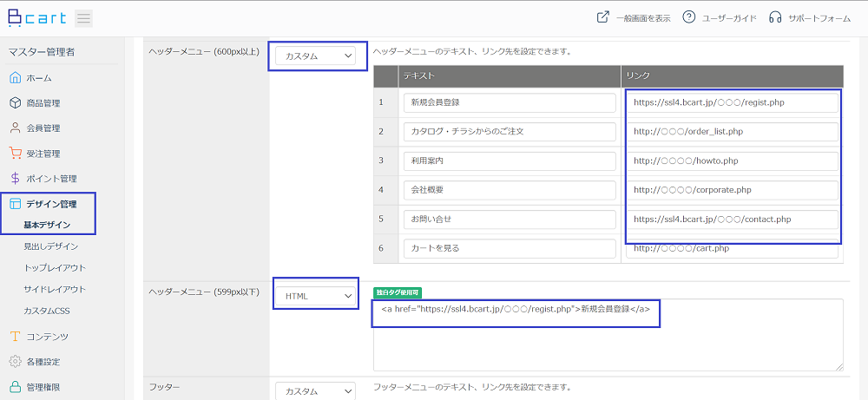Select カスタムCSS submenu
868x400 pixels.
click(x=47, y=311)
